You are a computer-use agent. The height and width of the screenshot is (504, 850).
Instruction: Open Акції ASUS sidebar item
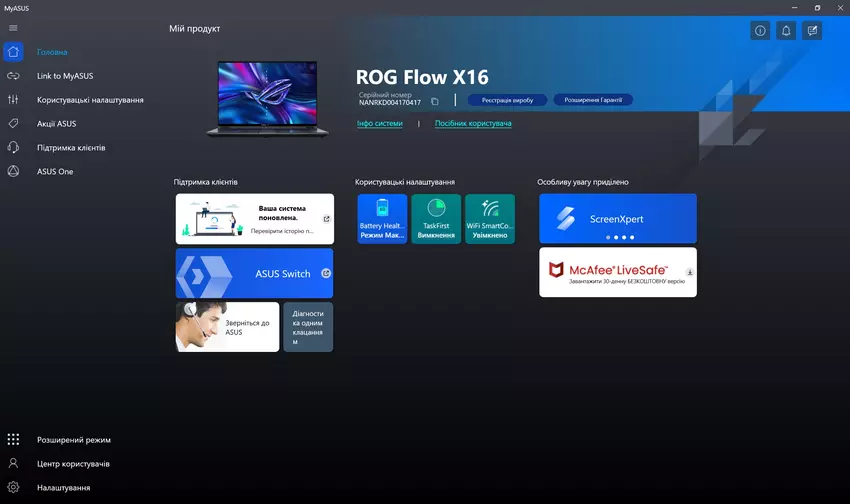[x=56, y=124]
